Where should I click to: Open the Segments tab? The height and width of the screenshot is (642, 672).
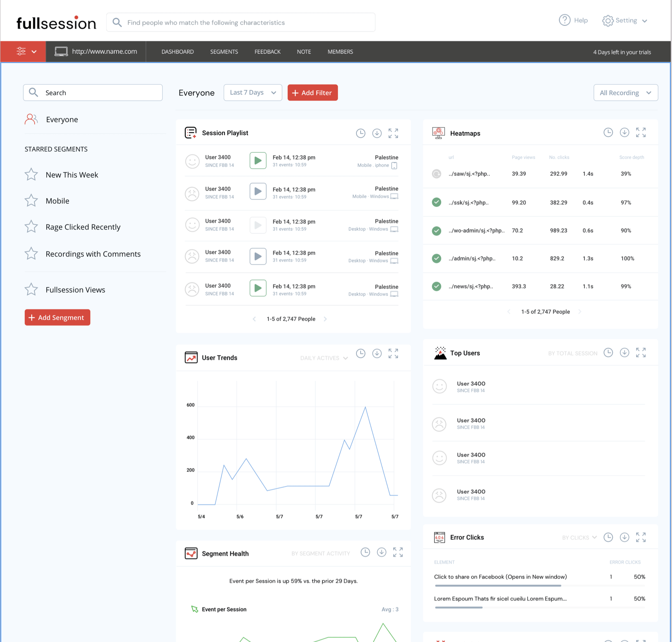point(224,52)
